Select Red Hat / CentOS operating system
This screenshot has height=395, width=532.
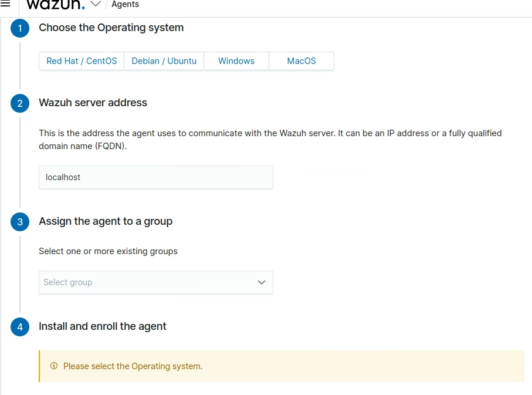[x=82, y=61]
